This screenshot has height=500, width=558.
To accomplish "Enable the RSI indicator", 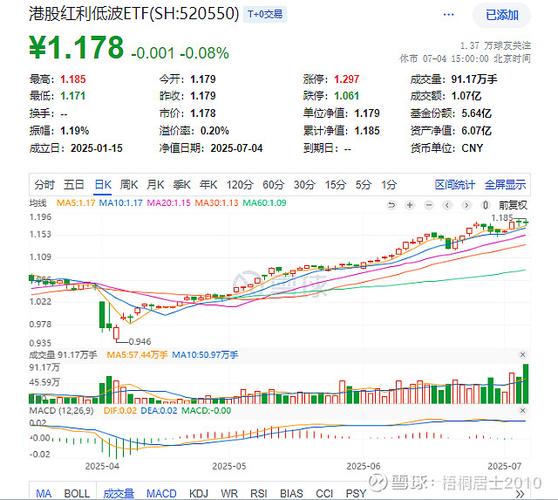I will coord(259,494).
